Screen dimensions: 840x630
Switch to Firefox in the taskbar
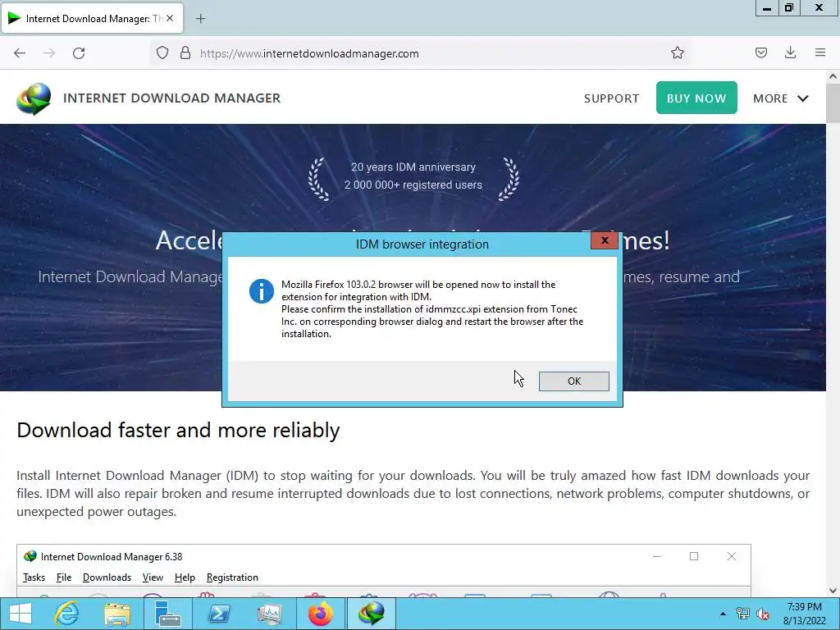[x=321, y=614]
